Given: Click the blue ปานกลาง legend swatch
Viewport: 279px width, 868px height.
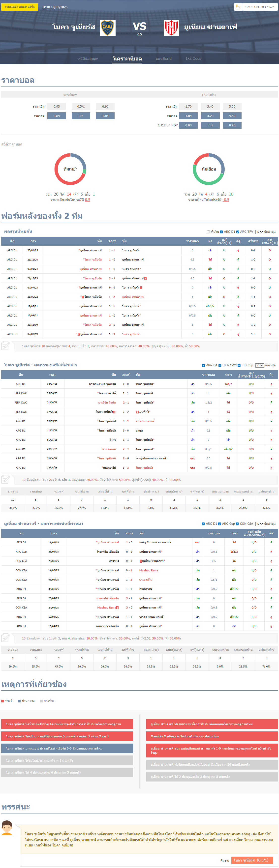Looking at the screenshot, I should tap(19, 701).
